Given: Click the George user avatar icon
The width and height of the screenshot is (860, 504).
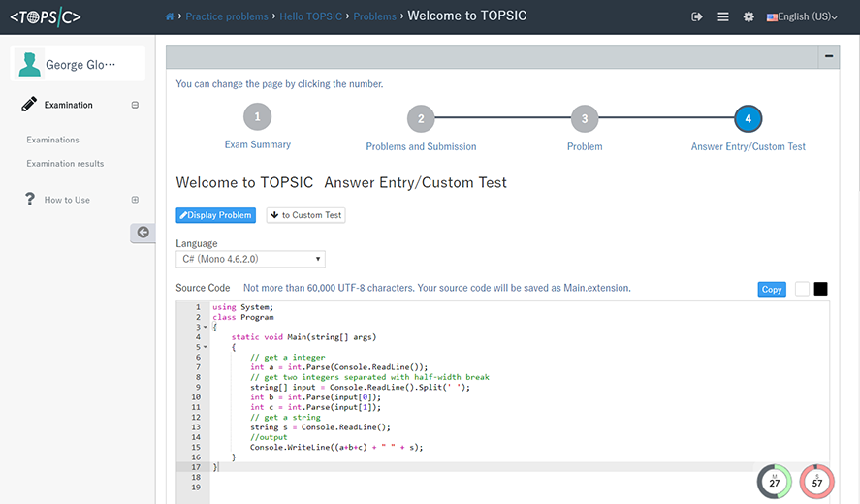Looking at the screenshot, I should pos(30,65).
